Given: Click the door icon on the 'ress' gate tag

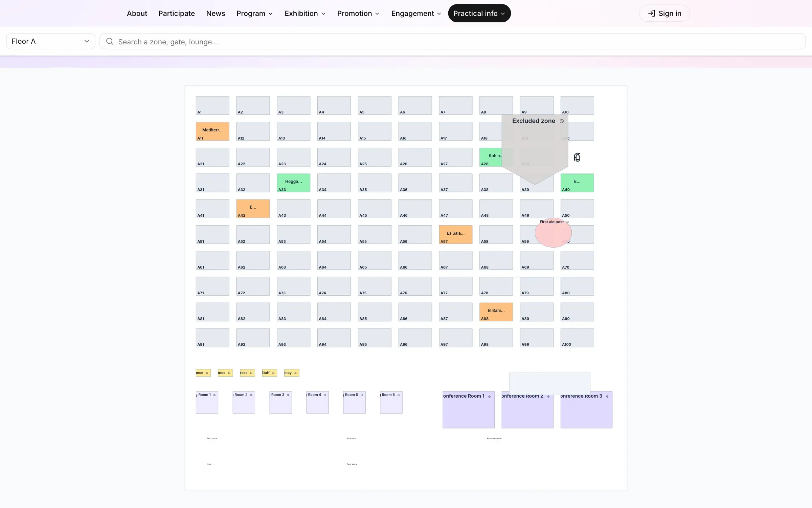Looking at the screenshot, I should tap(251, 373).
